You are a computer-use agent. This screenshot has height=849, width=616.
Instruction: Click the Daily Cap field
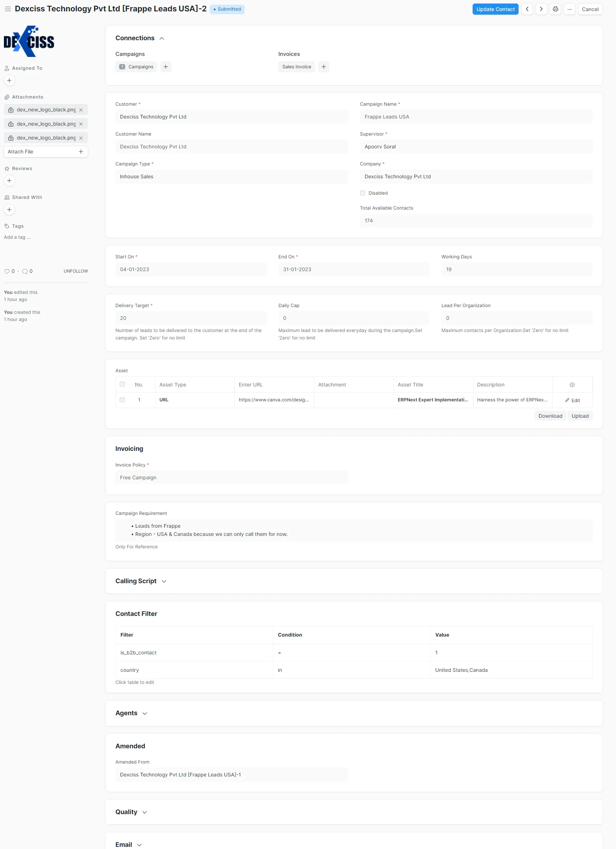[x=354, y=318]
